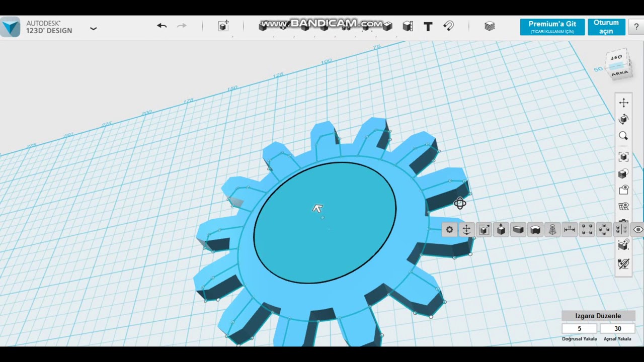This screenshot has height=362, width=644.
Task: Open the Measure ruler tool in the top toolbar
Action: click(408, 26)
